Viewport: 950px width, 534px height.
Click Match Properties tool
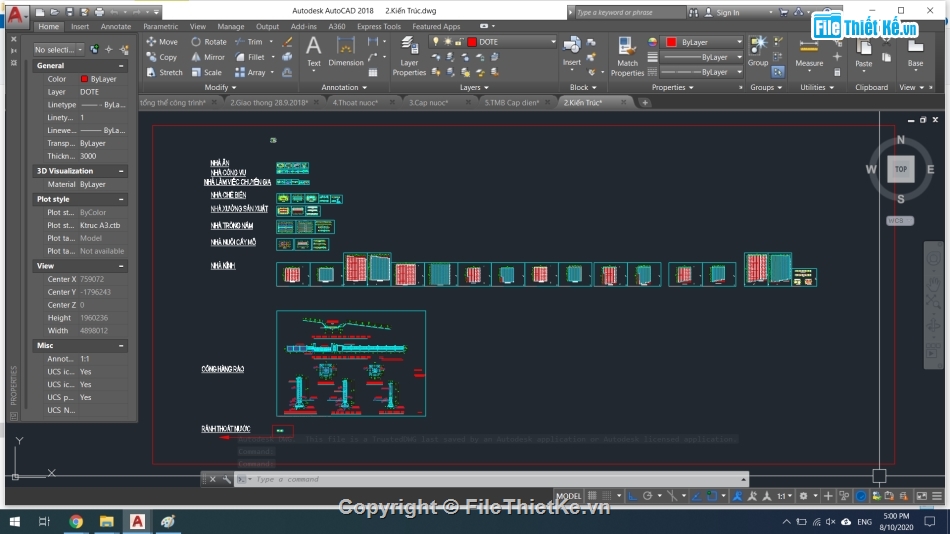(x=627, y=56)
